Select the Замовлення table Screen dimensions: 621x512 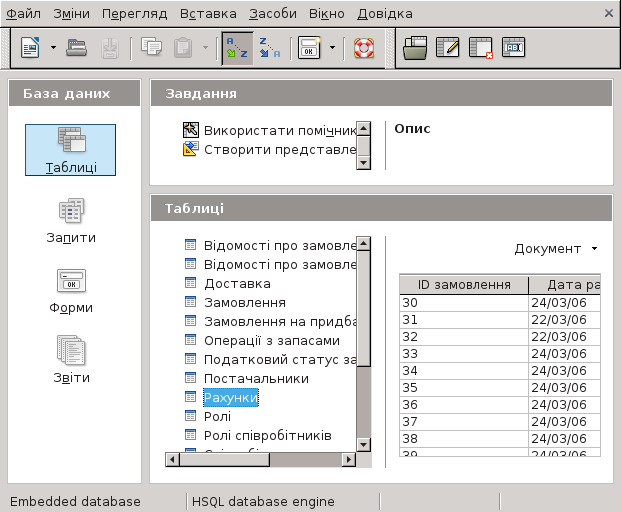245,303
